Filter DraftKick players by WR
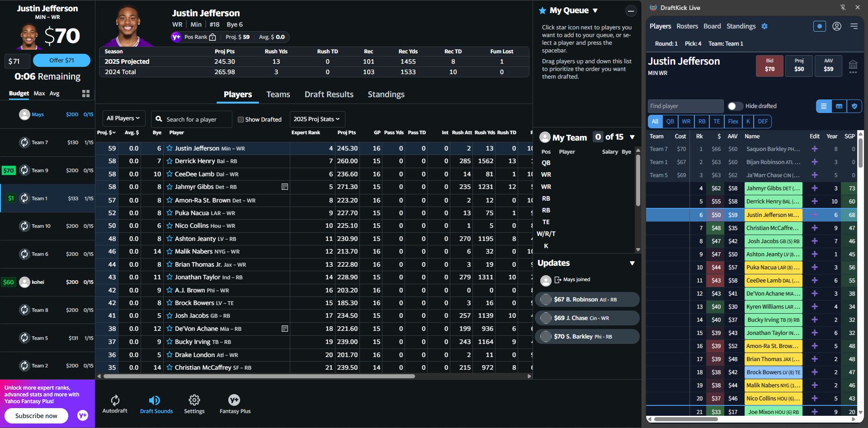Screen dimensions: 868x428 click(x=686, y=122)
